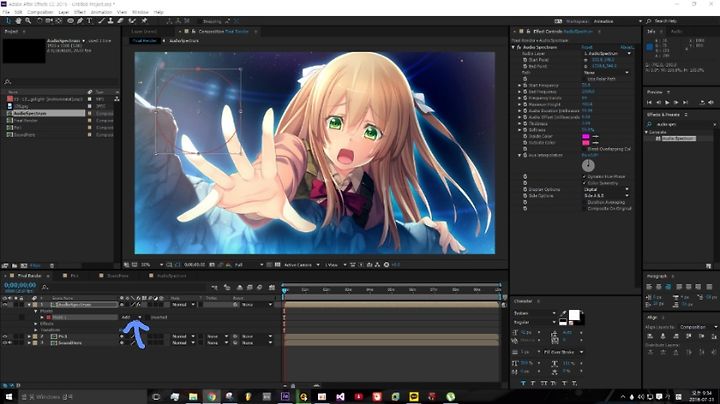Select the Pen tool
Screen dimensions: 720x404
pos(80,21)
